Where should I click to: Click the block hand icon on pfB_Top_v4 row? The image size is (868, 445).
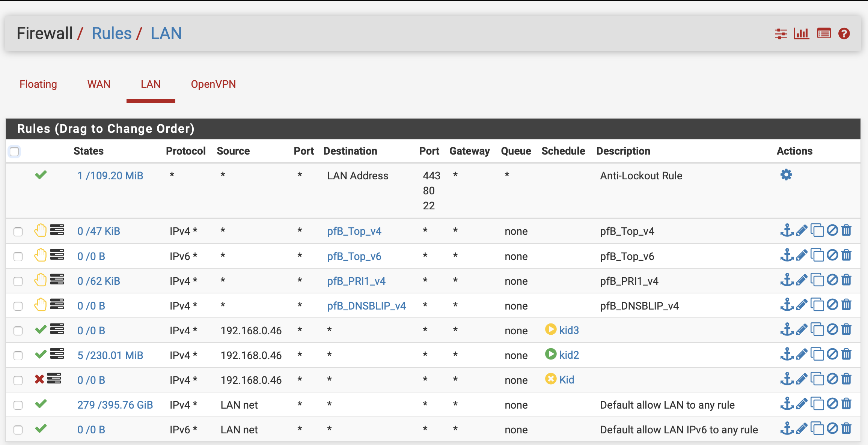(40, 230)
